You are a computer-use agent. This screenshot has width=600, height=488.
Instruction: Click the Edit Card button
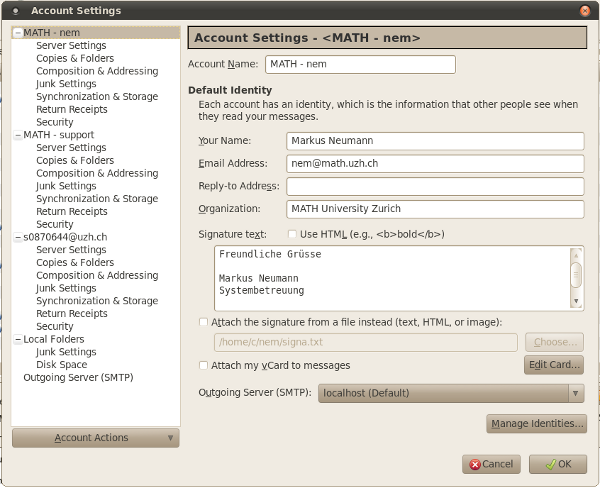[553, 366]
